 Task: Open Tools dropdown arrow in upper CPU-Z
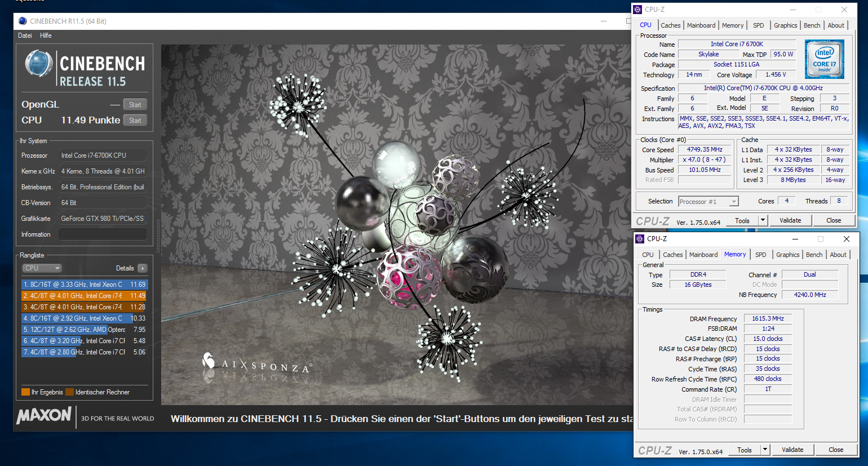763,221
